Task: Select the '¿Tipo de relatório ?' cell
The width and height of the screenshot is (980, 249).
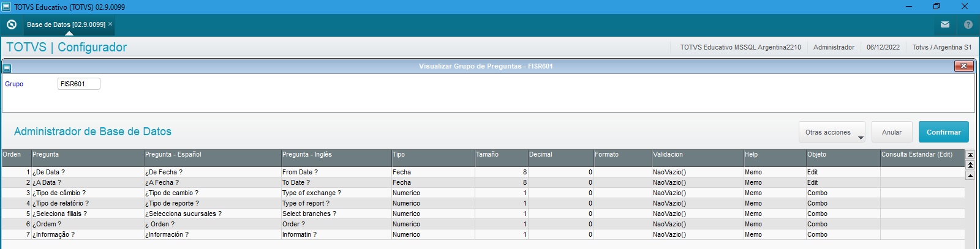Action: click(88, 203)
